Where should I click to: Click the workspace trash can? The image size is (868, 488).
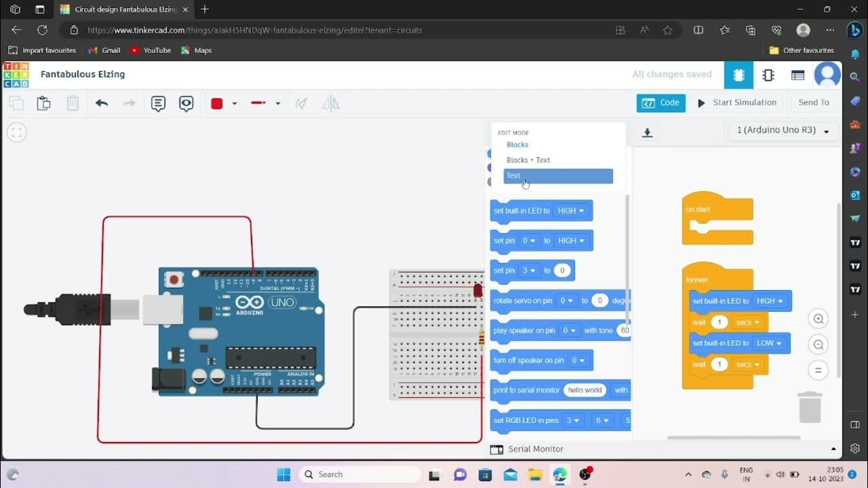pyautogui.click(x=810, y=407)
